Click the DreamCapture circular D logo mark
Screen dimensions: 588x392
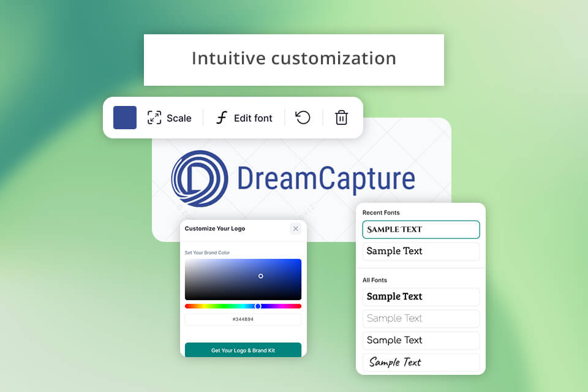click(200, 179)
